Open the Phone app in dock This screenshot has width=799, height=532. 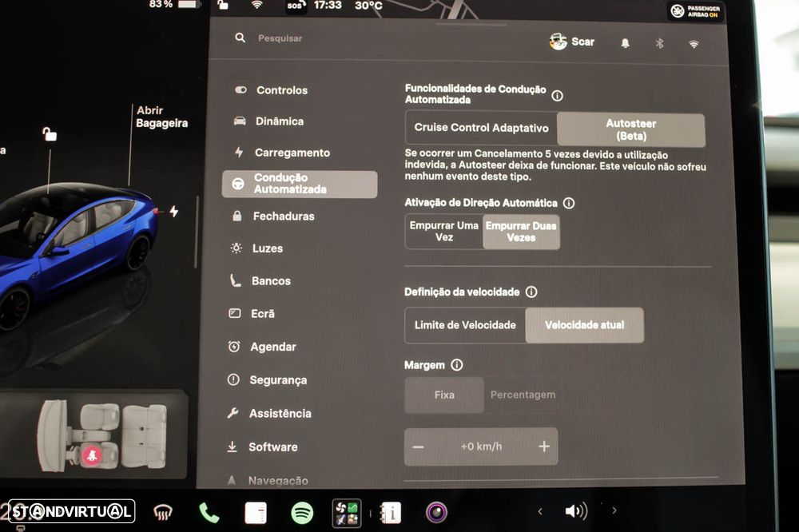[x=209, y=513]
